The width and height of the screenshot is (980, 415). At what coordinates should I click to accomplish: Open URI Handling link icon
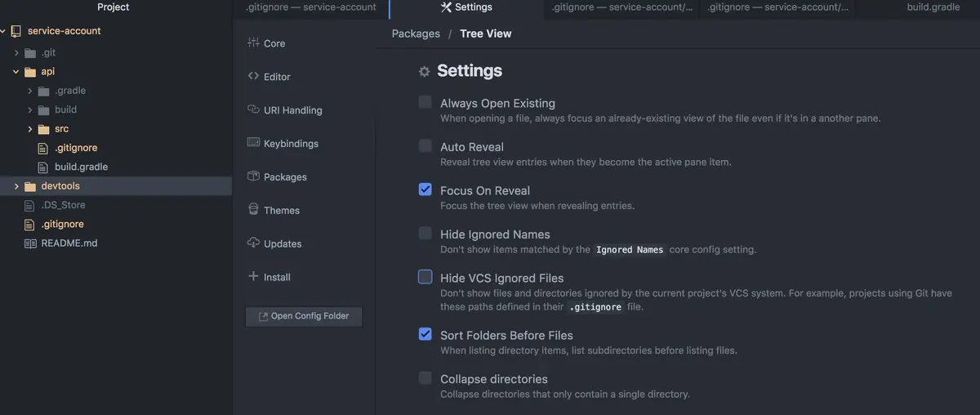coord(253,109)
